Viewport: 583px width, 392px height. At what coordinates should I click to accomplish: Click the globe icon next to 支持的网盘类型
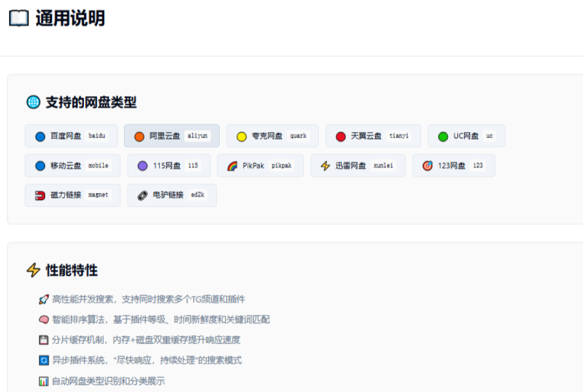coord(33,102)
